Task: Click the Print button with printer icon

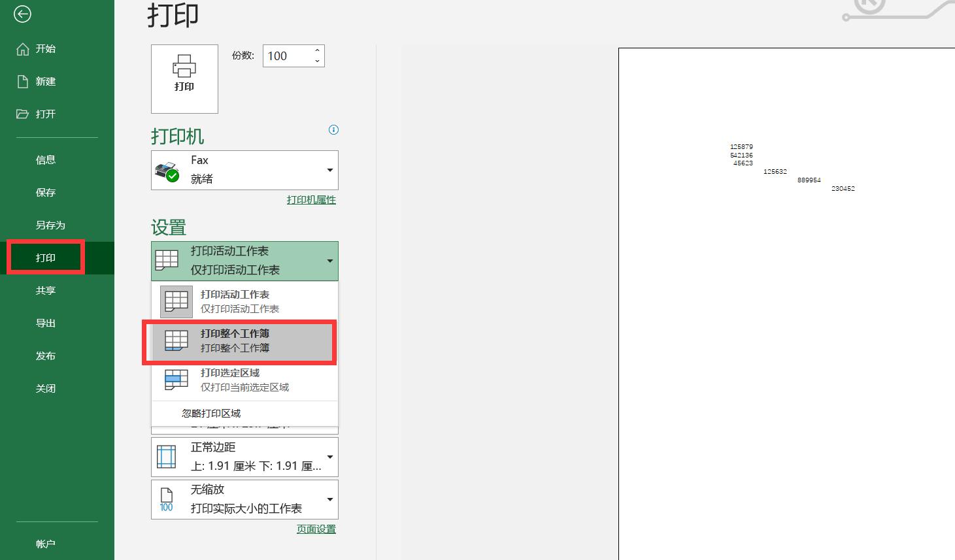Action: pos(184,78)
